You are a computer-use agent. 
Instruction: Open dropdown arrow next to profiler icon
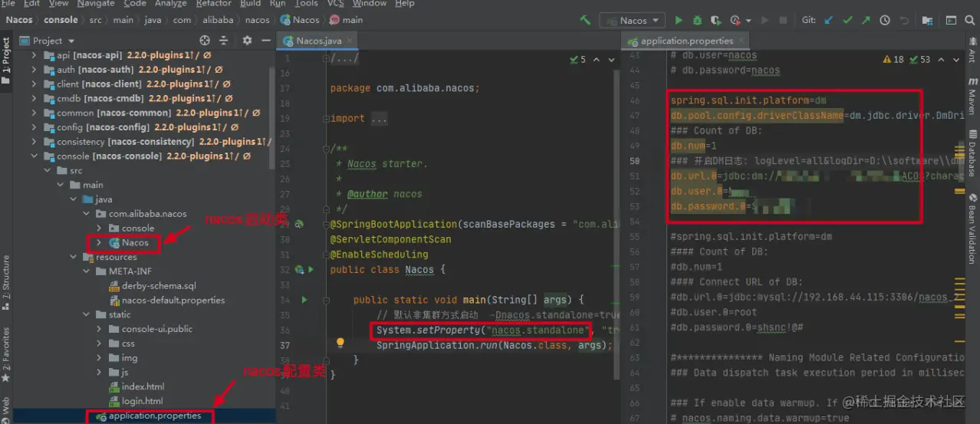[x=747, y=20]
